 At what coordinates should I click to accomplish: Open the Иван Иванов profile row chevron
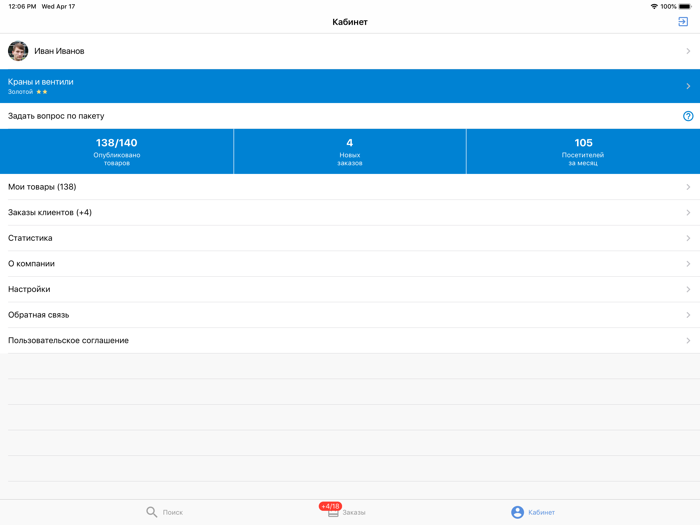pyautogui.click(x=688, y=51)
